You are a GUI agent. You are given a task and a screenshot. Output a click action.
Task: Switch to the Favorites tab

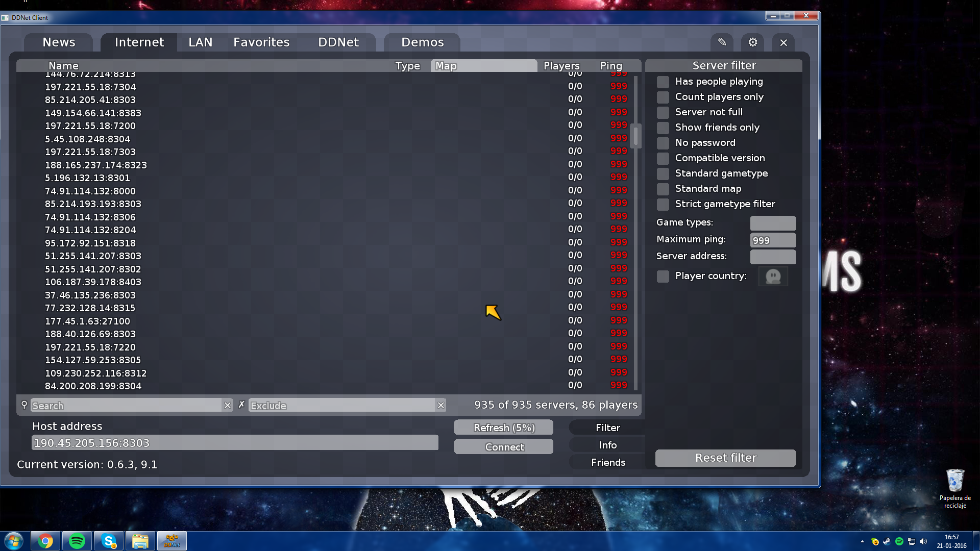tap(261, 42)
